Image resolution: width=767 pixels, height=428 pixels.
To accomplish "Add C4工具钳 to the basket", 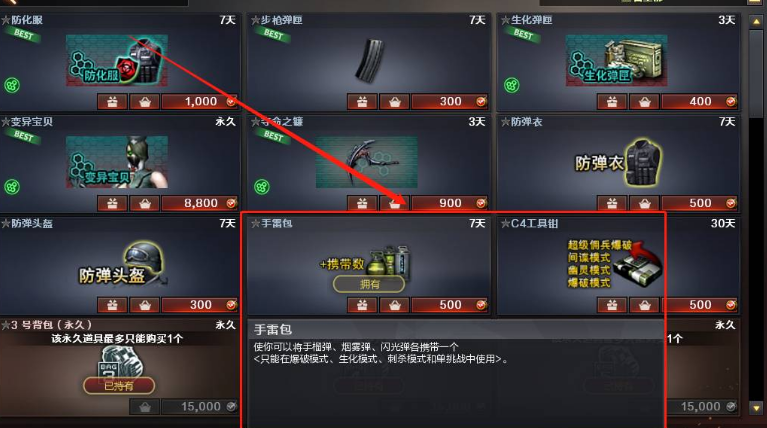I will click(644, 305).
